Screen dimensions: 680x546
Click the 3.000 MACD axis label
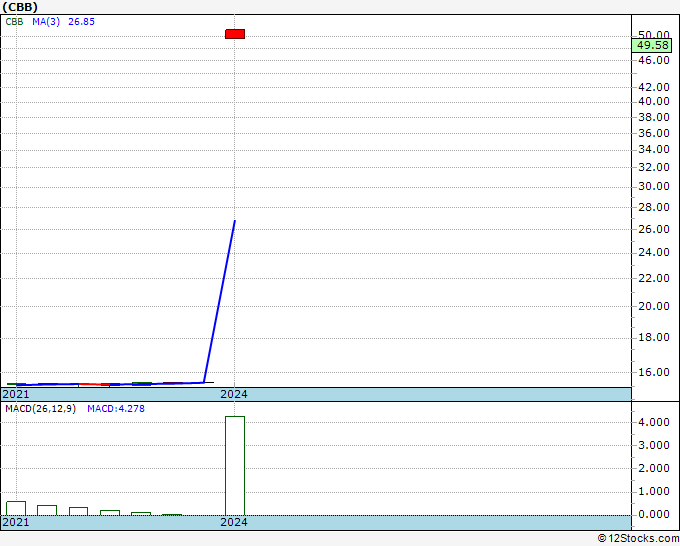(x=654, y=445)
